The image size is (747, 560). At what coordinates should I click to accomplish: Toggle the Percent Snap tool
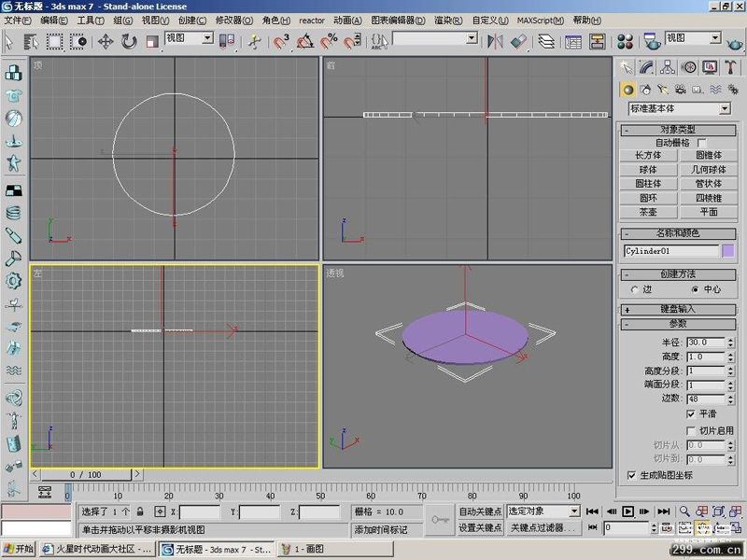[329, 41]
